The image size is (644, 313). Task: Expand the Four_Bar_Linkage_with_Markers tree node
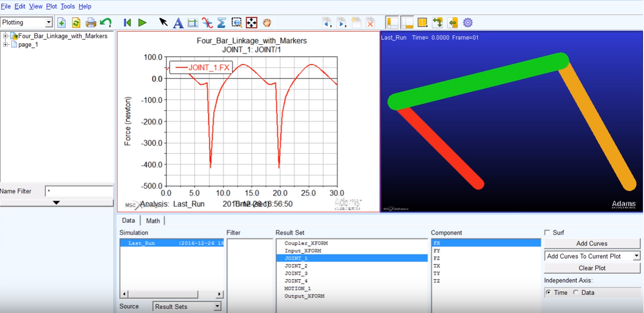coord(6,36)
